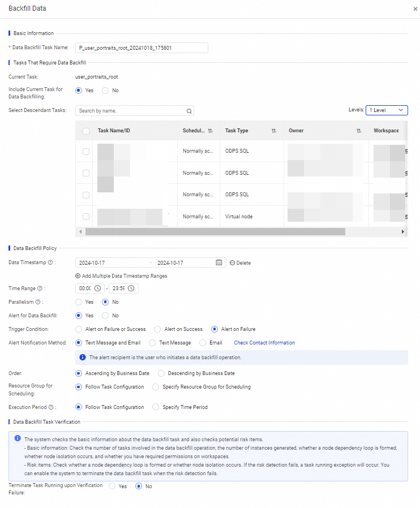
Task: Click Execution Period help question icon
Action: pos(51,407)
